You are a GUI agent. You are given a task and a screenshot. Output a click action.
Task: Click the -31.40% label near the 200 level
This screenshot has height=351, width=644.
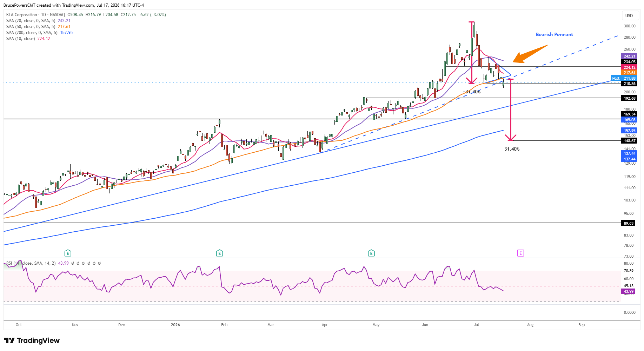pos(472,92)
